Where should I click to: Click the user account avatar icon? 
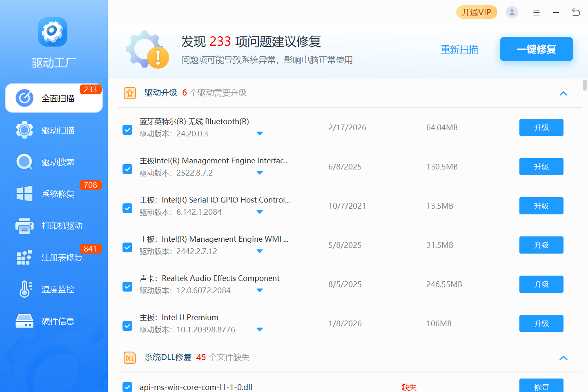[512, 12]
